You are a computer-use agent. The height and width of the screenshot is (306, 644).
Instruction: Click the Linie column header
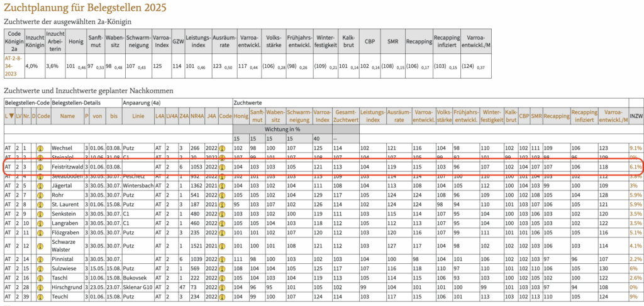pos(137,116)
